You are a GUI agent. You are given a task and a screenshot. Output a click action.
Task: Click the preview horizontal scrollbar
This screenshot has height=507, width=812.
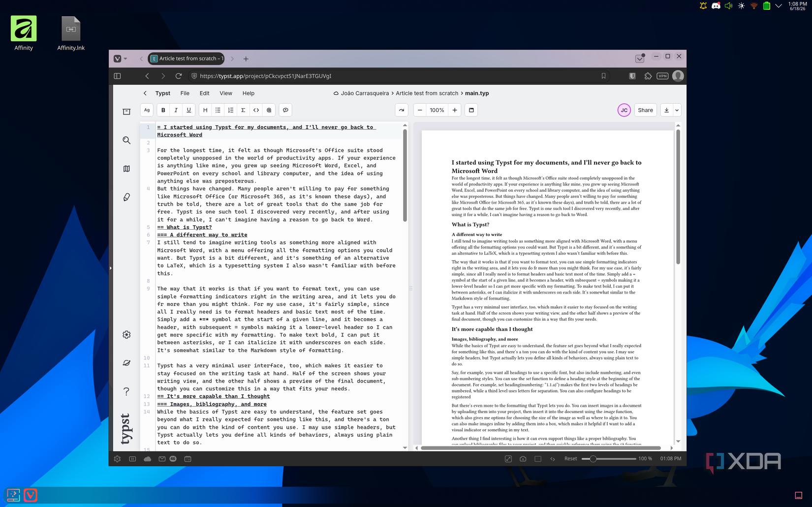[x=540, y=448]
